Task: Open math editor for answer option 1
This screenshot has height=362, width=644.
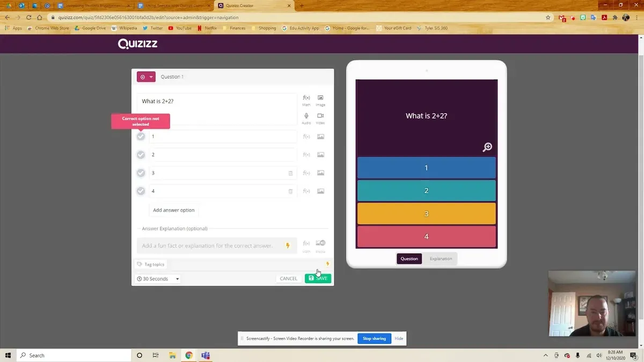Action: point(306,136)
